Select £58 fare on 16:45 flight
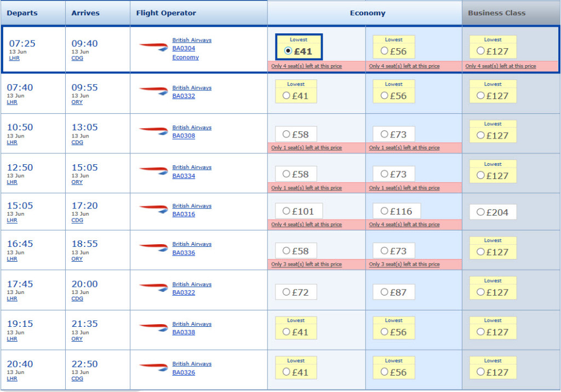561x392 pixels. pyautogui.click(x=286, y=251)
